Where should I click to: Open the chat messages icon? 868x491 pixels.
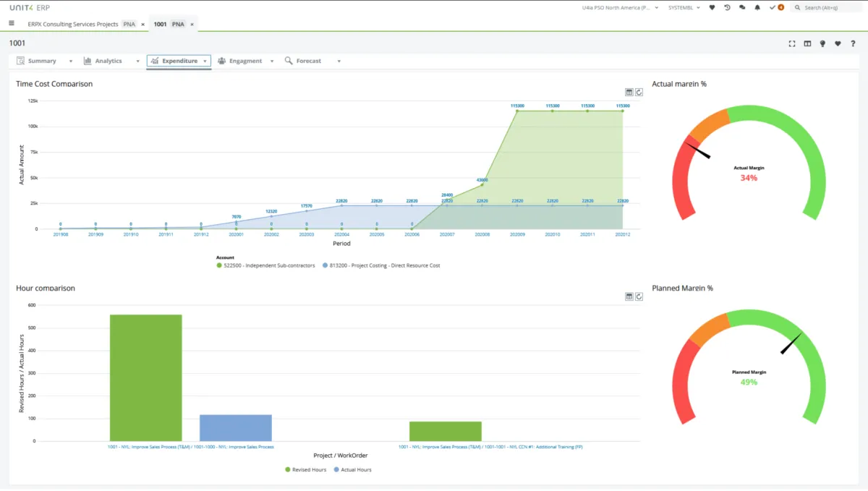(742, 7)
